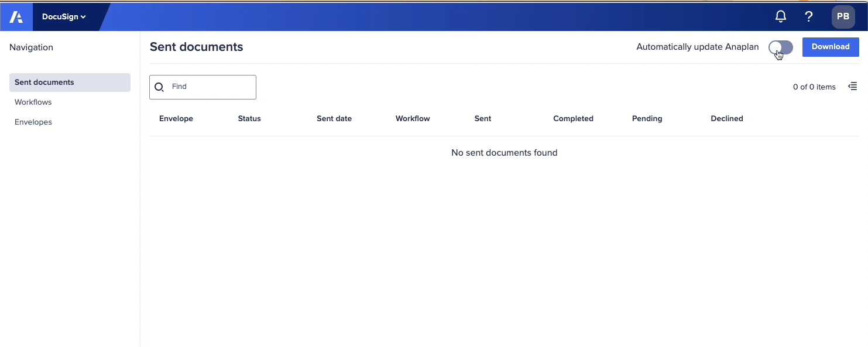Sort by the Workflow column
The image size is (868, 347).
click(x=413, y=118)
